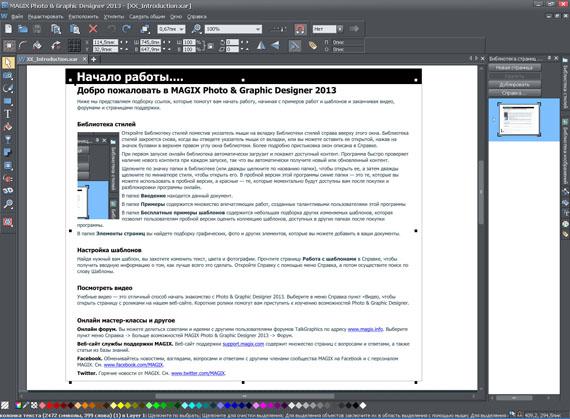Switch to the XX_Introduction.xar document tab

52,59
